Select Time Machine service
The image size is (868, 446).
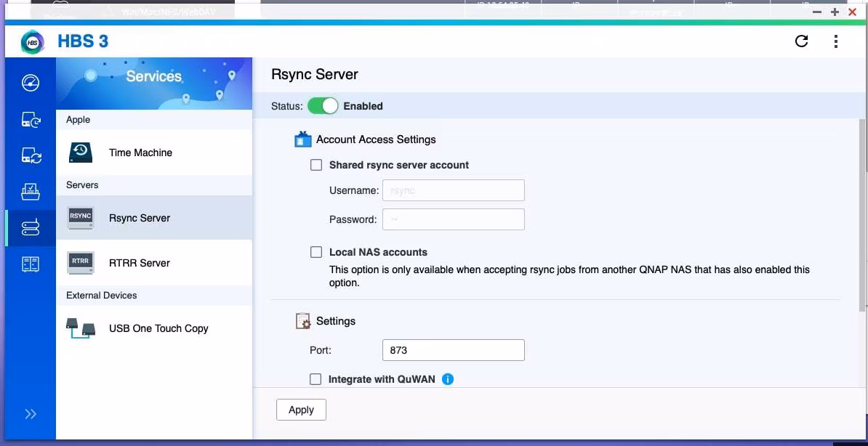pos(154,153)
